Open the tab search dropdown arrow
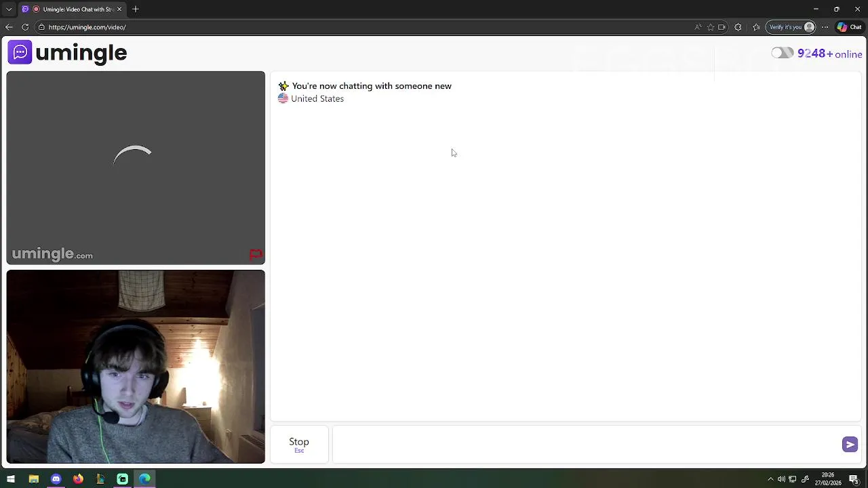 [x=9, y=9]
